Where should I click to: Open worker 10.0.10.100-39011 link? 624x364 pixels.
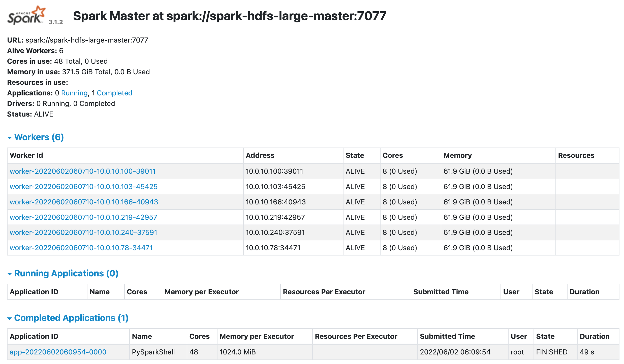click(83, 171)
